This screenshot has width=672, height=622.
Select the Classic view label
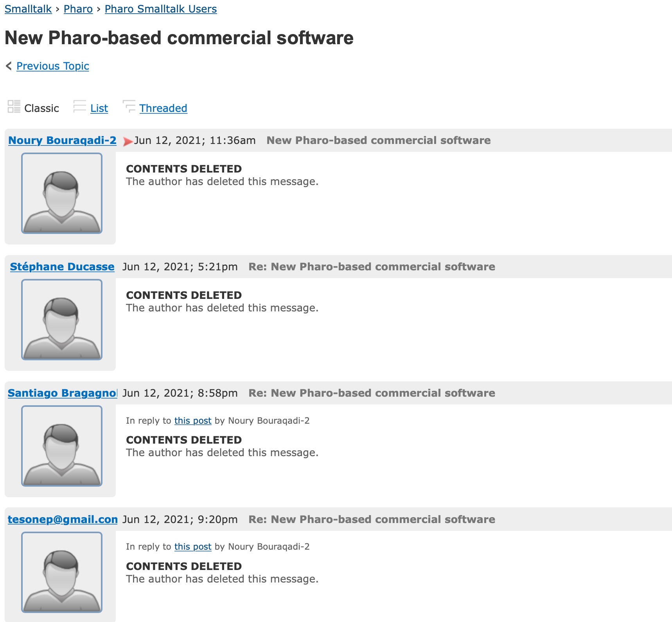click(x=41, y=108)
